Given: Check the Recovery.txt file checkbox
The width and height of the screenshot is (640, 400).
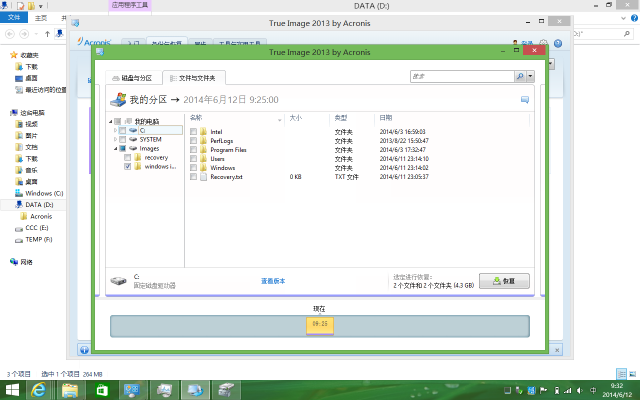Looking at the screenshot, I should (x=193, y=176).
